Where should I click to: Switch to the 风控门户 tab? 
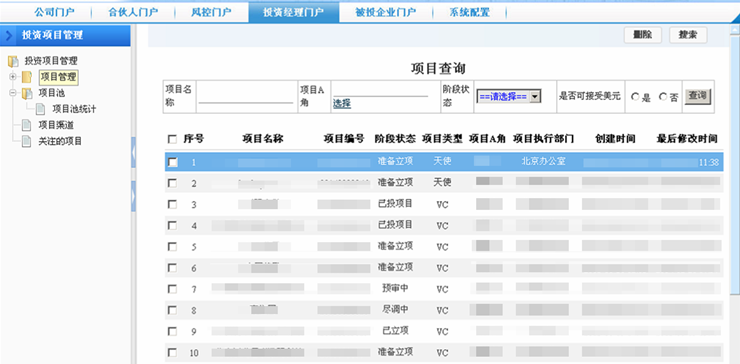pos(211,12)
